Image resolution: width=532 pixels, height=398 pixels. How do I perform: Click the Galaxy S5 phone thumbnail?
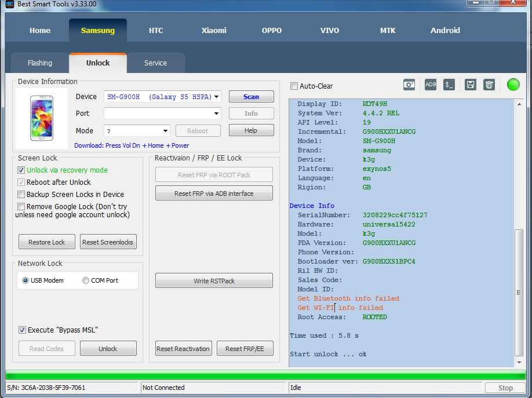[x=41, y=118]
